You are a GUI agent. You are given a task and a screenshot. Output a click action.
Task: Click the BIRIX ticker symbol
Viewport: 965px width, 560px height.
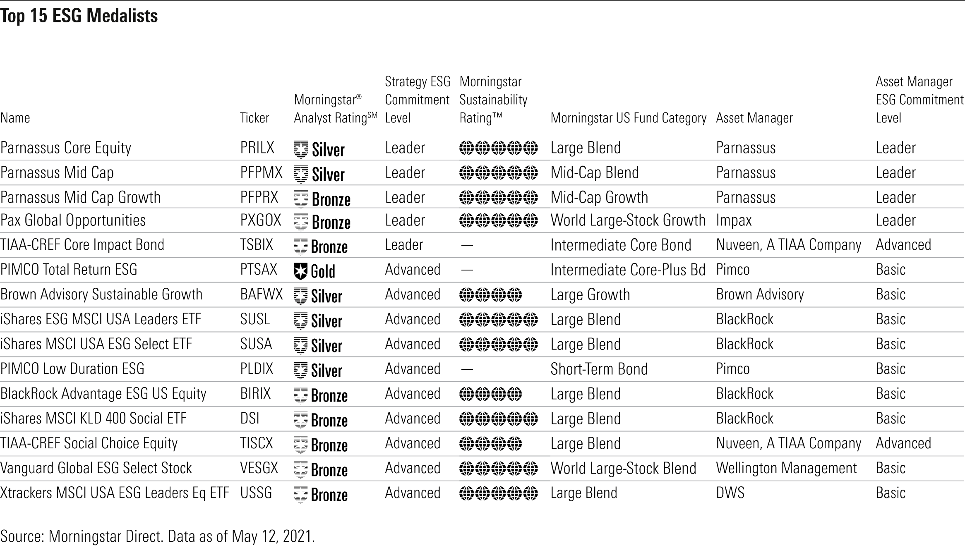[x=255, y=394]
